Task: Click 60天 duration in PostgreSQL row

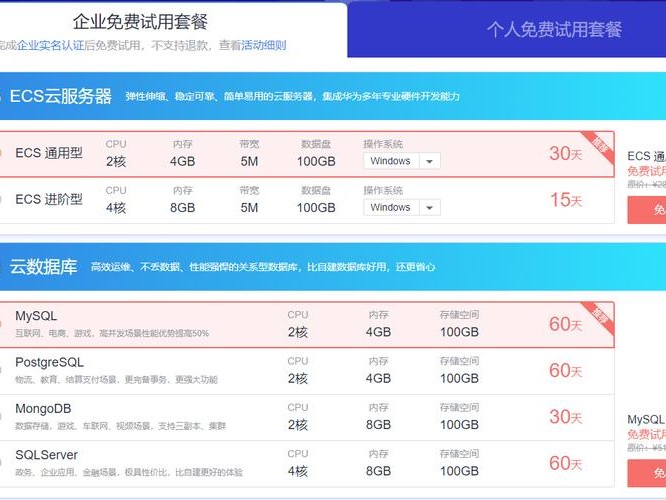Action: [565, 370]
